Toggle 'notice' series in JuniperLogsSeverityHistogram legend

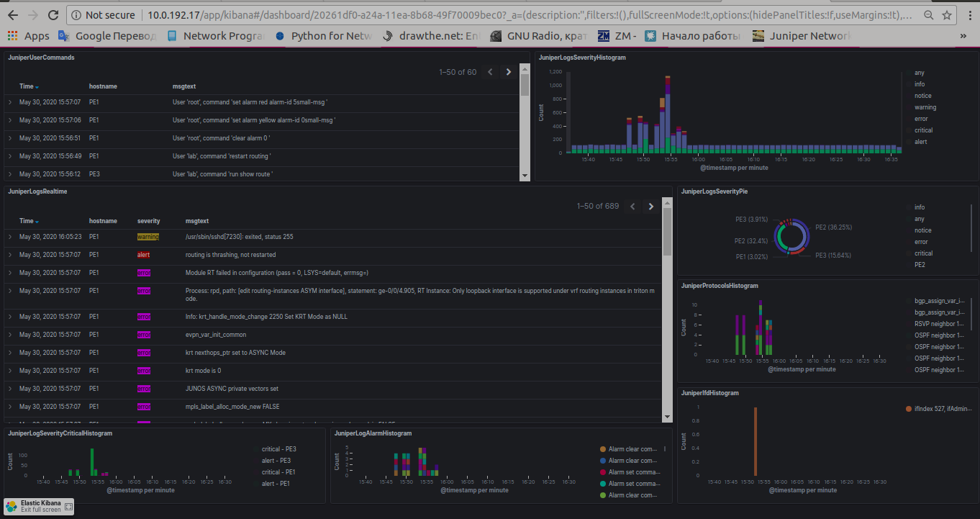[x=922, y=96]
